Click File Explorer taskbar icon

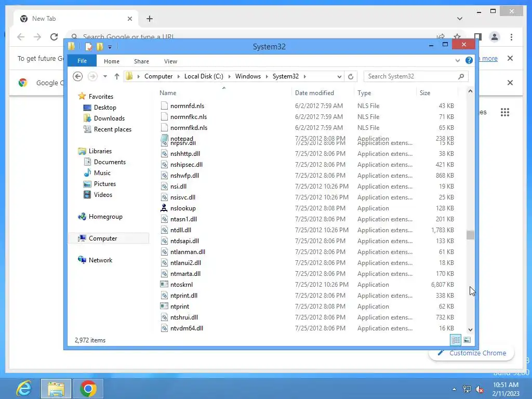[x=56, y=389]
